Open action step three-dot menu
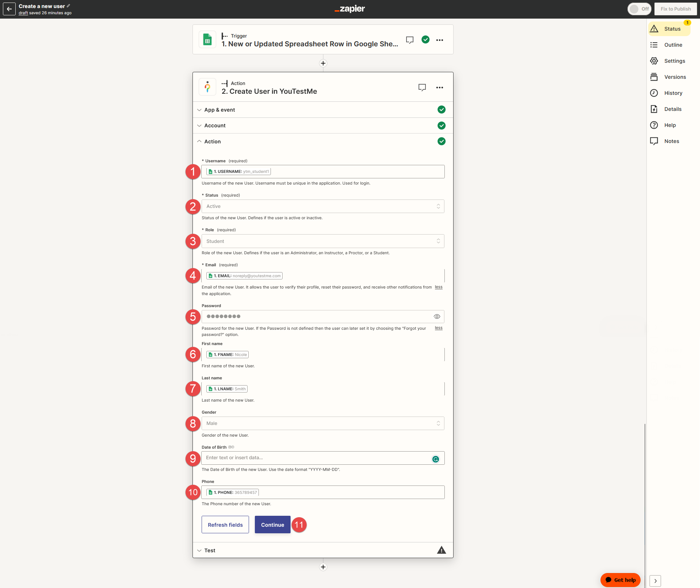The width and height of the screenshot is (700, 588). coord(440,88)
